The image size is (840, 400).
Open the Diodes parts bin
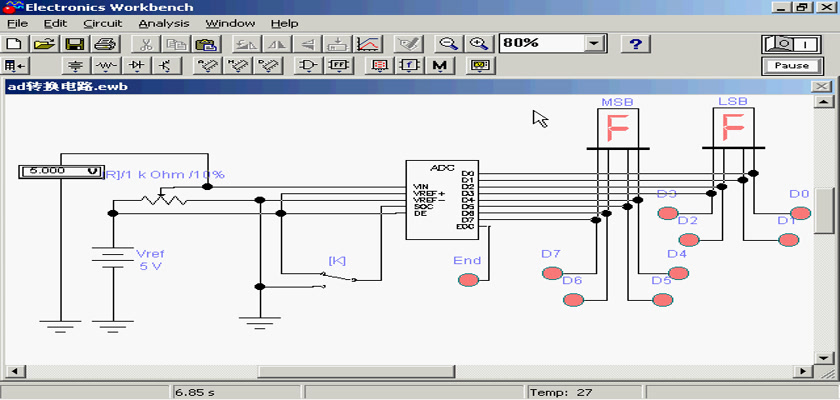pyautogui.click(x=137, y=66)
